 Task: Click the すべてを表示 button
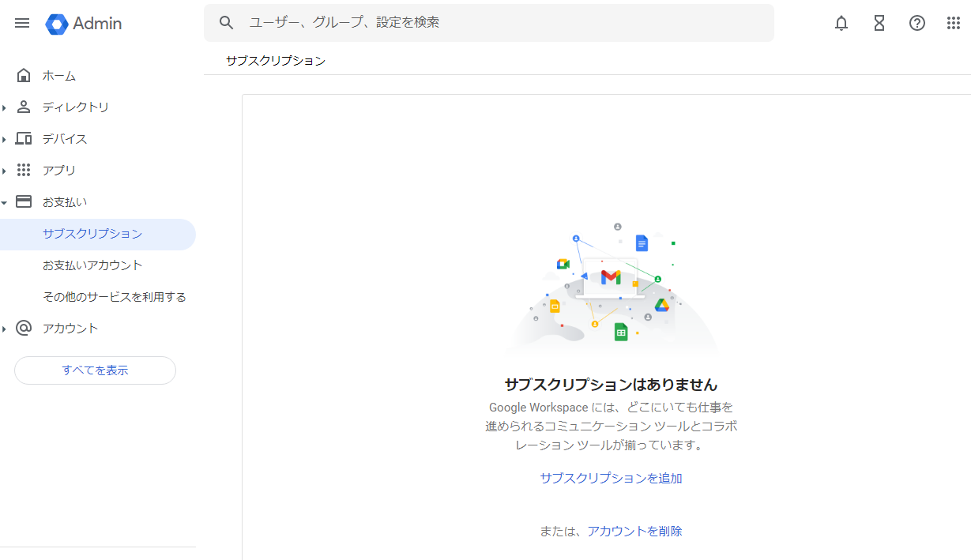point(95,370)
